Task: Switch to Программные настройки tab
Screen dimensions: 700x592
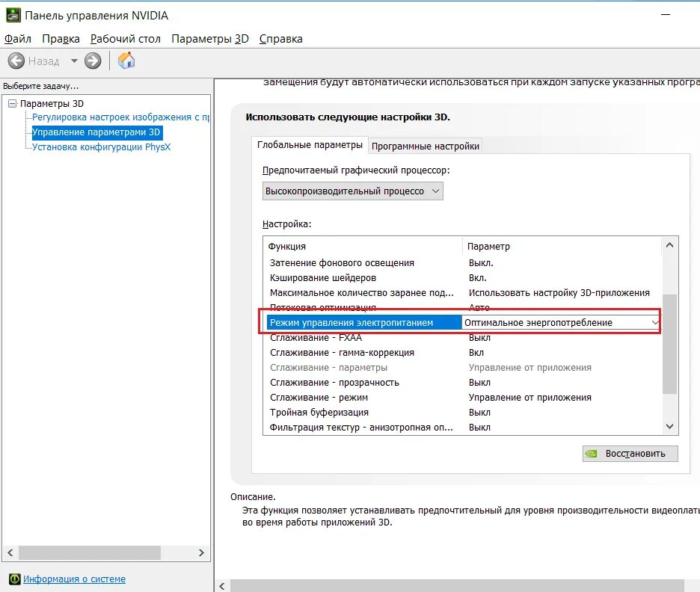Action: [x=426, y=147]
